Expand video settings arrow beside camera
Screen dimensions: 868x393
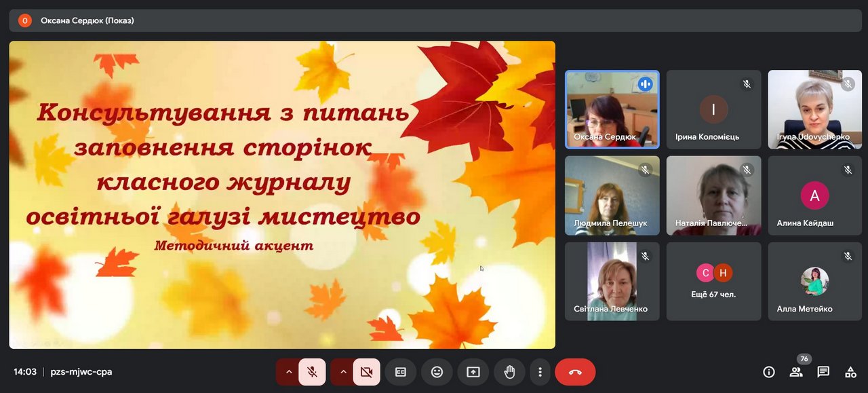(x=343, y=372)
